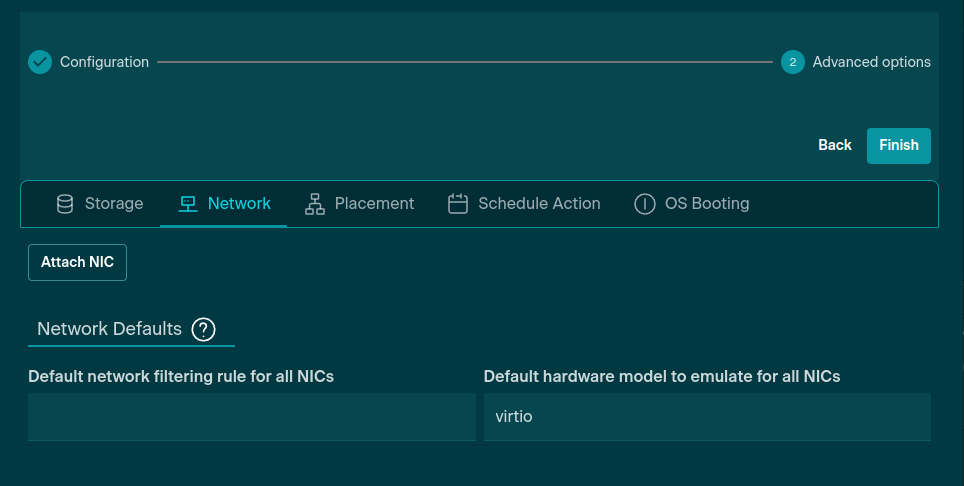Jump to the Configuration step label
The image size is (964, 486).
click(x=104, y=62)
